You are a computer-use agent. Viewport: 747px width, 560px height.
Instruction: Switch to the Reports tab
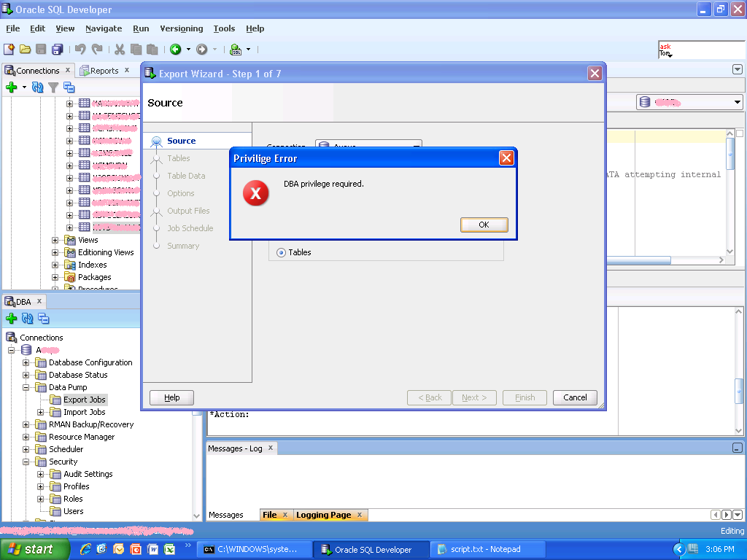point(104,71)
